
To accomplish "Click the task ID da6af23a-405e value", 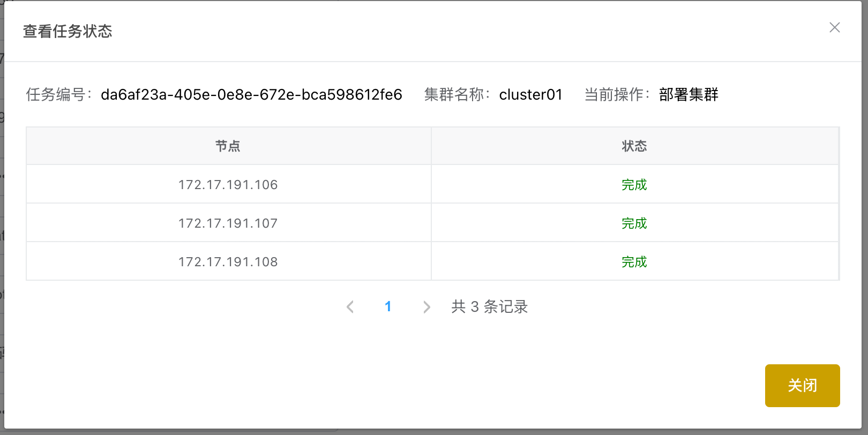I will [251, 95].
